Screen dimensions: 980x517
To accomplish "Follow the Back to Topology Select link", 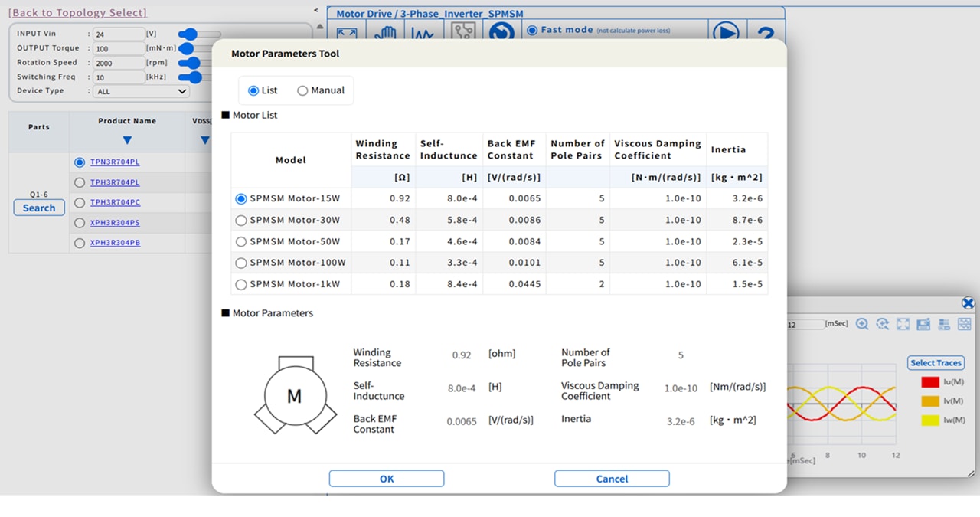I will pos(77,12).
